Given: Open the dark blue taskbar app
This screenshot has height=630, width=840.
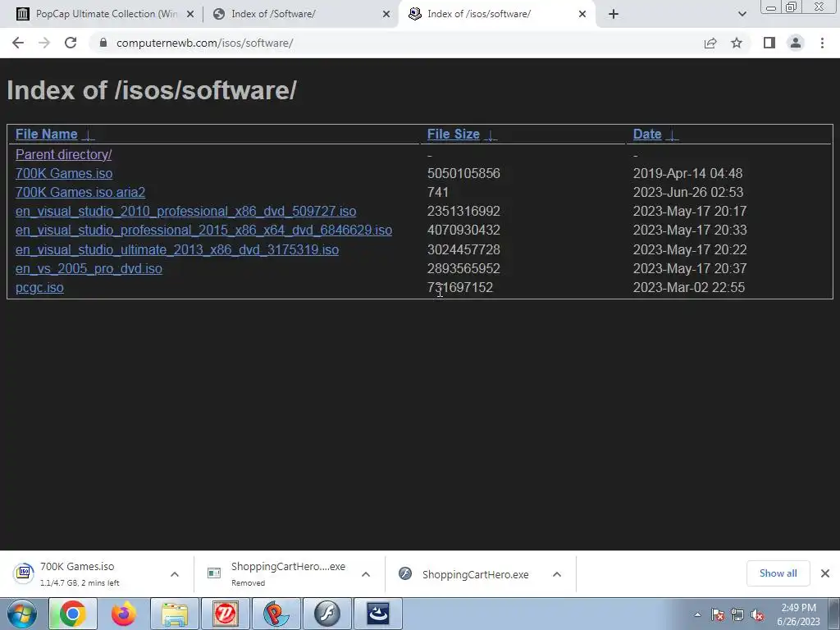Looking at the screenshot, I should click(377, 614).
